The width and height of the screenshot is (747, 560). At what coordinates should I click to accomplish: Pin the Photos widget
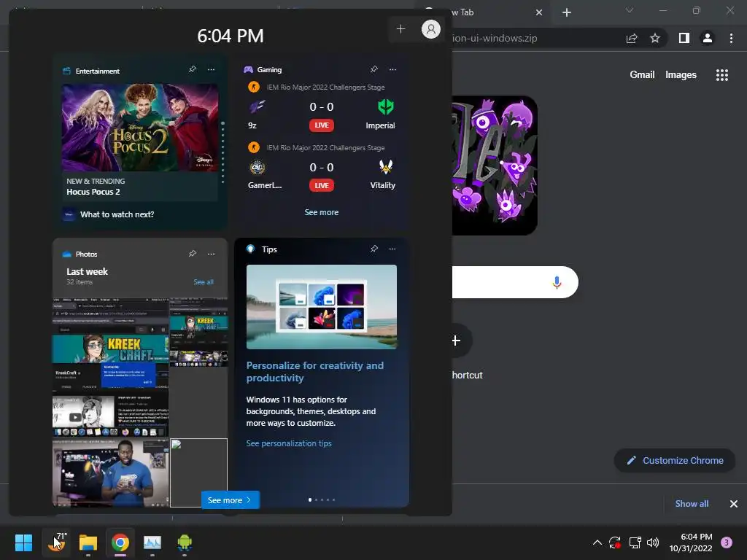[193, 254]
